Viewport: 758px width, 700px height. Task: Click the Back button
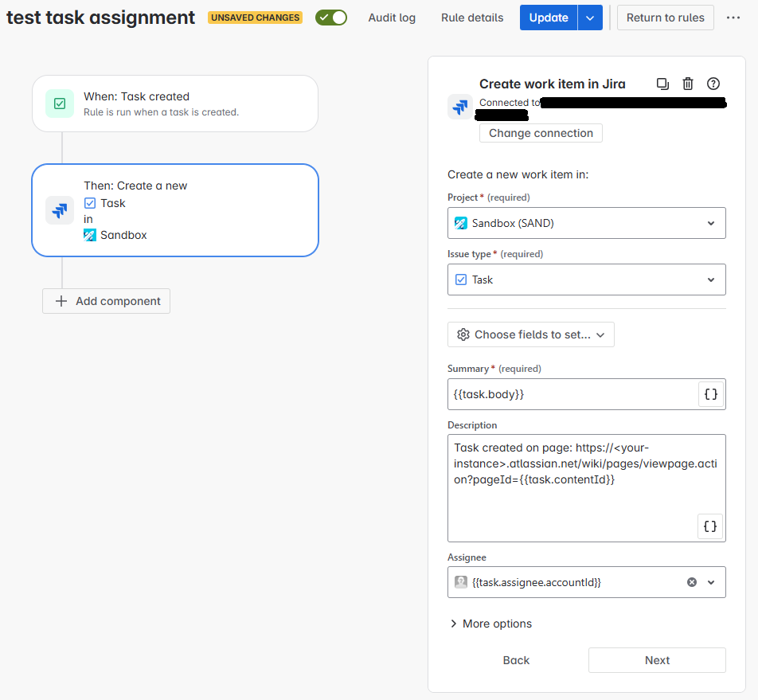[516, 660]
